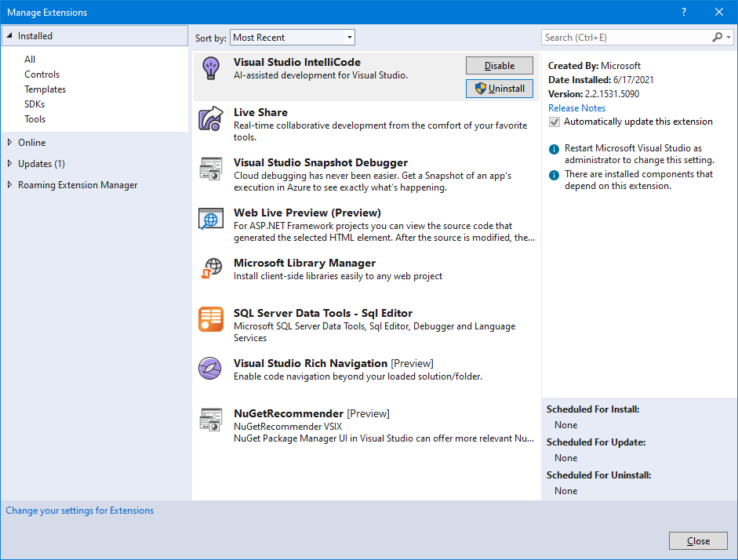Click the Visual Studio IntelliCode lightbulb icon
The image size is (738, 560).
[210, 69]
